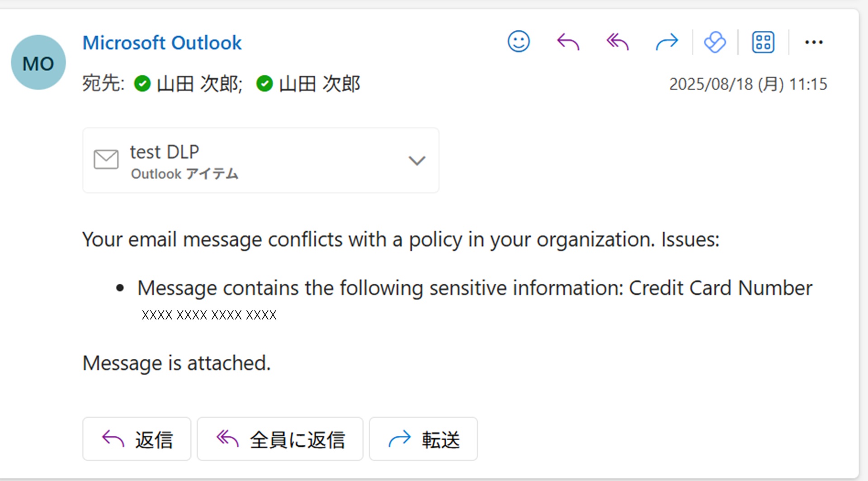The height and width of the screenshot is (481, 868).
Task: Click the emoji reaction smiley icon
Action: pyautogui.click(x=519, y=42)
